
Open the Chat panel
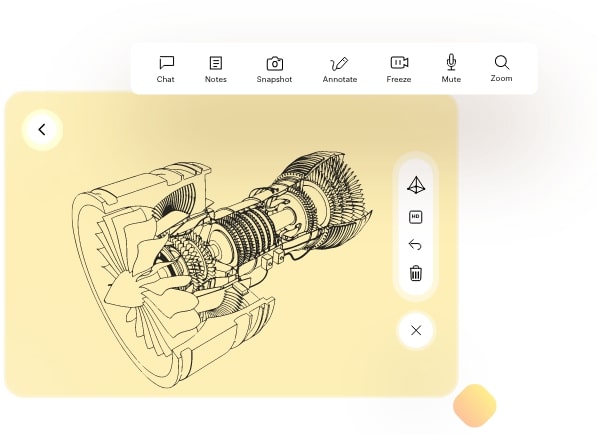coord(166,69)
